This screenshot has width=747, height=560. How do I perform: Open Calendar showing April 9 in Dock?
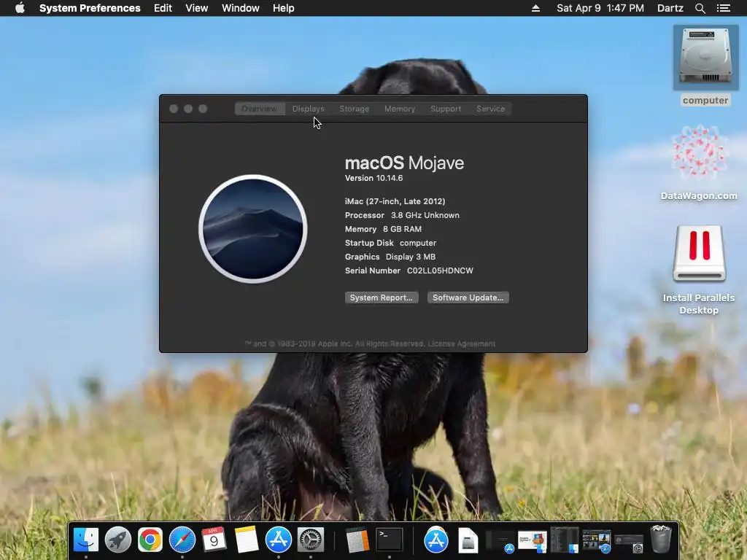point(214,540)
